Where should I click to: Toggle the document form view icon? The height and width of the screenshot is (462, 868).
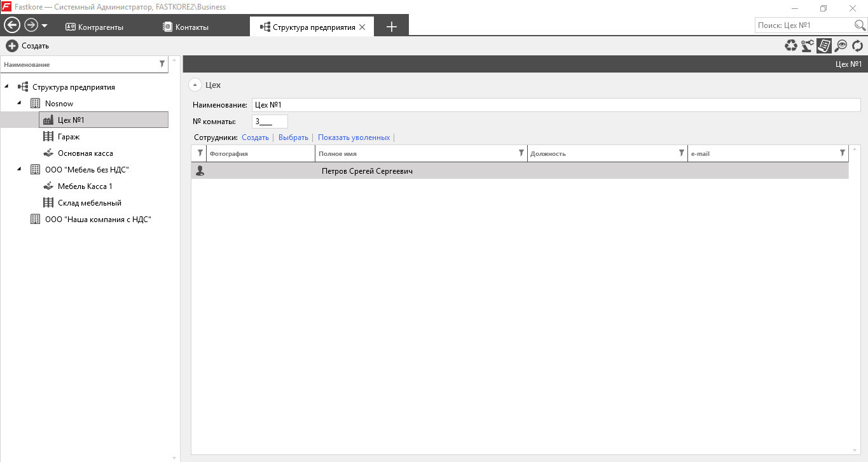pyautogui.click(x=824, y=45)
